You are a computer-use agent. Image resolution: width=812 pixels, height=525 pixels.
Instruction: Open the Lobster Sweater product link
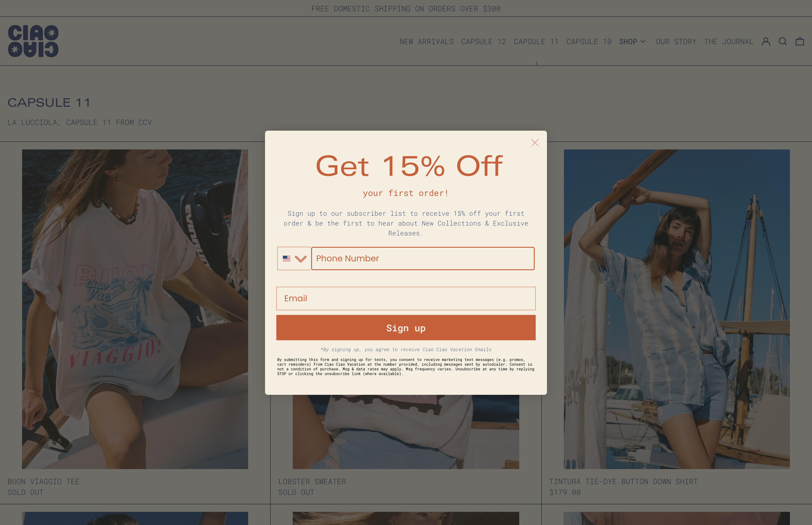[x=312, y=481]
